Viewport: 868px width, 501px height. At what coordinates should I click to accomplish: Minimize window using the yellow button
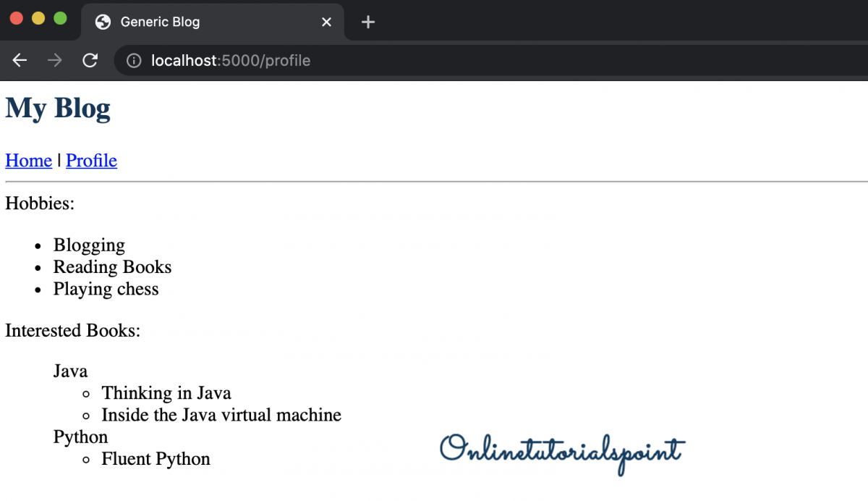(38, 18)
